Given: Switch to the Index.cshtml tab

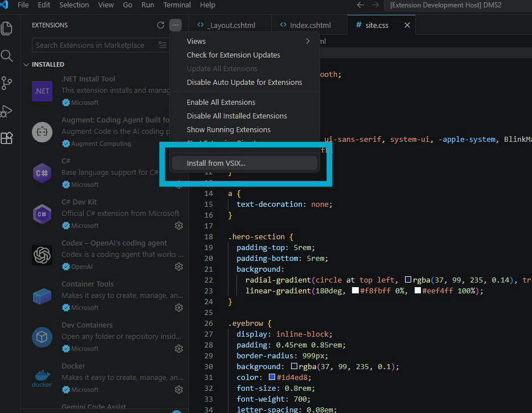Looking at the screenshot, I should [309, 25].
